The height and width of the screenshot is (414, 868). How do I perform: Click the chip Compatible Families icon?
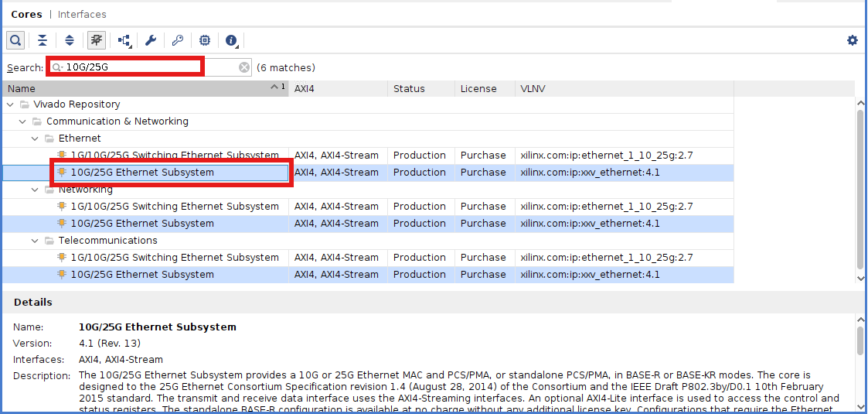click(x=205, y=40)
